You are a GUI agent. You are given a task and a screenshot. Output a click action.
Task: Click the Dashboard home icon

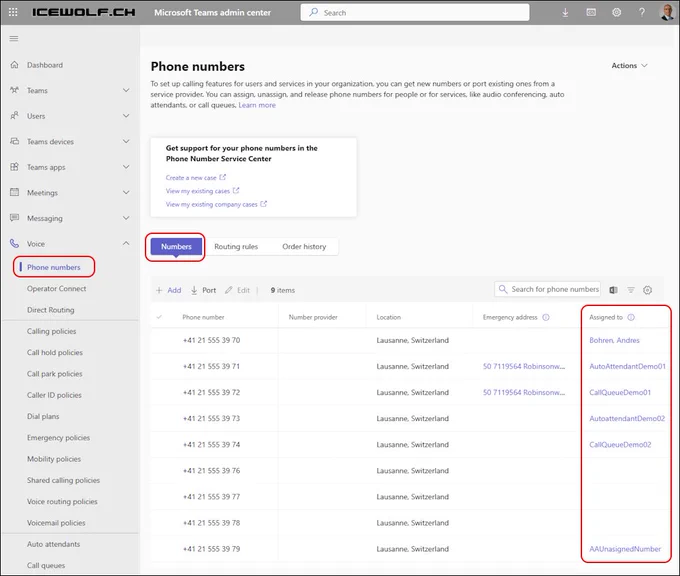coord(14,65)
